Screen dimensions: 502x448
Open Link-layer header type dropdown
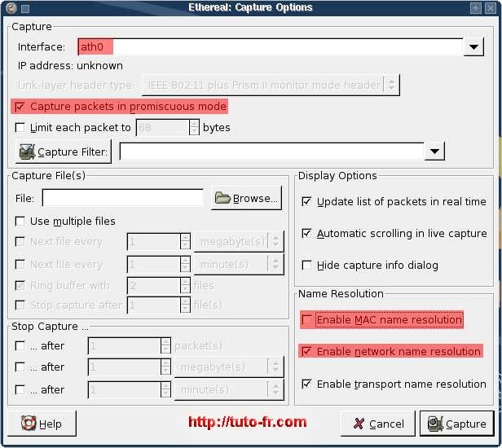pyautogui.click(x=271, y=85)
